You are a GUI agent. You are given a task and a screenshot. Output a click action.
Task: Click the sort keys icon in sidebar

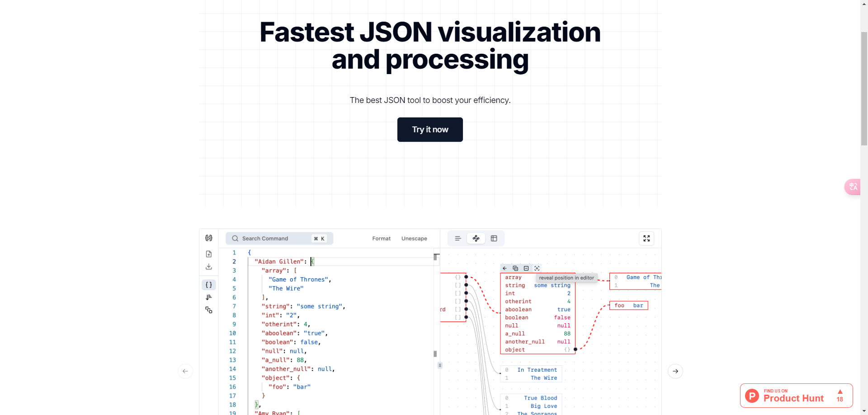pyautogui.click(x=208, y=297)
